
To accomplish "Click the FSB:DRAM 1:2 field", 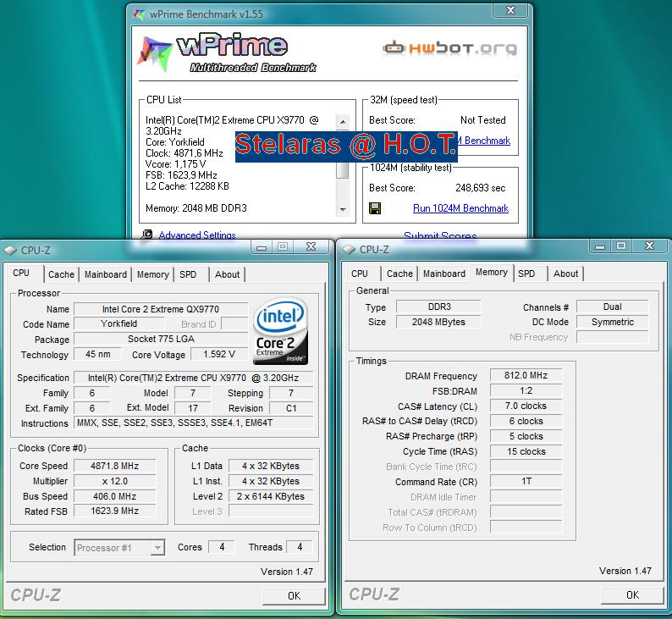I will point(526,390).
